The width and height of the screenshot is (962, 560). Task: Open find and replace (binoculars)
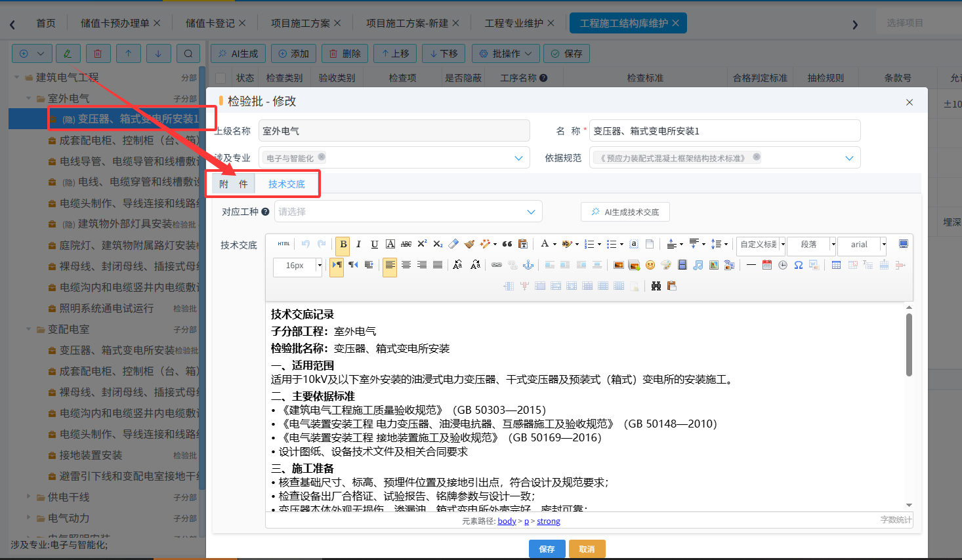click(656, 286)
